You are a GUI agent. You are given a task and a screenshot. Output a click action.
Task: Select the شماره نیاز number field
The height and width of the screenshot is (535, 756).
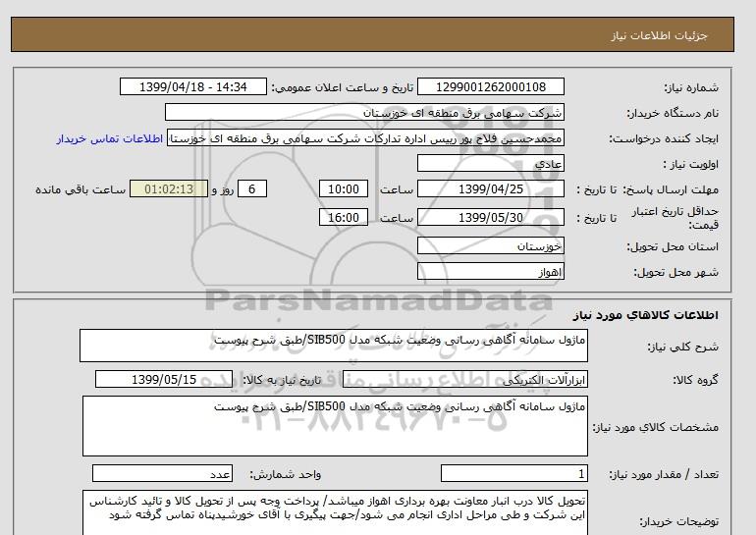click(504, 87)
